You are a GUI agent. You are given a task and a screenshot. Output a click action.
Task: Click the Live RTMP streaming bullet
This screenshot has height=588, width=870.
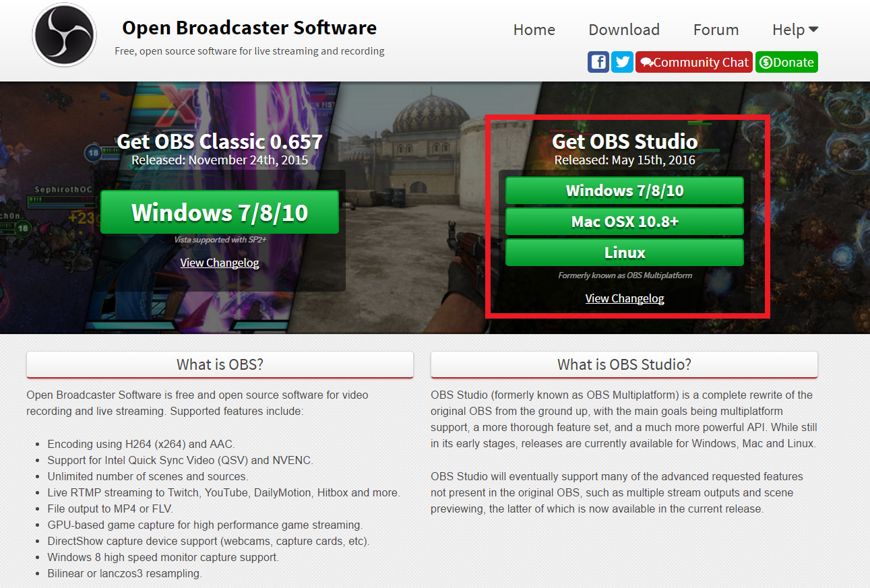[x=224, y=492]
